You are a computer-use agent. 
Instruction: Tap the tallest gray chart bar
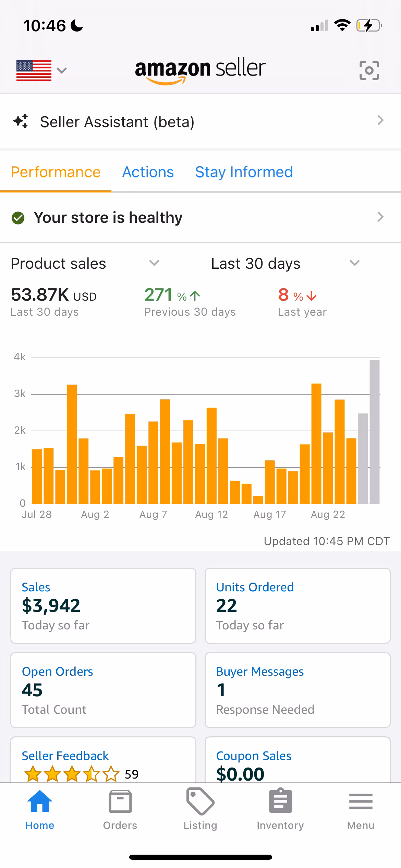tap(375, 432)
